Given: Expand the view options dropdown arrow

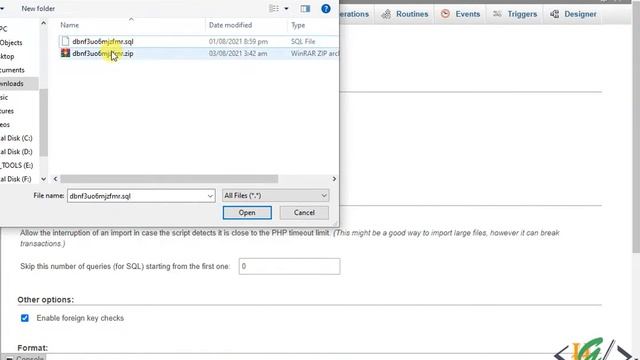Looking at the screenshot, I should 286,9.
